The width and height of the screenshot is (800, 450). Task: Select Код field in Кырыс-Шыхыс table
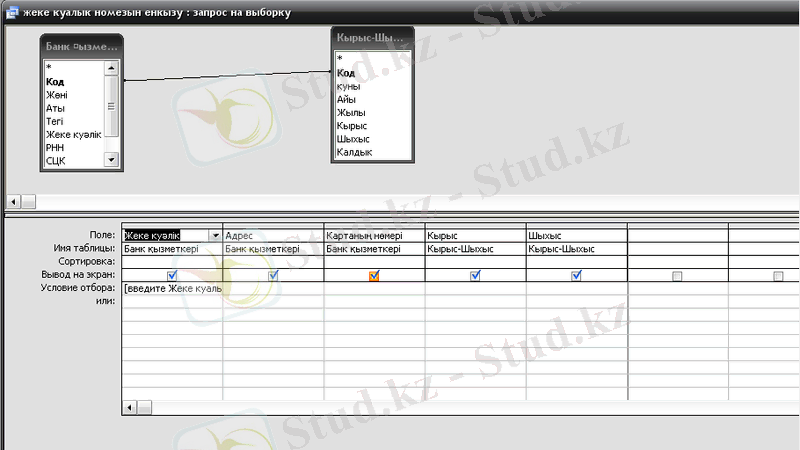345,73
